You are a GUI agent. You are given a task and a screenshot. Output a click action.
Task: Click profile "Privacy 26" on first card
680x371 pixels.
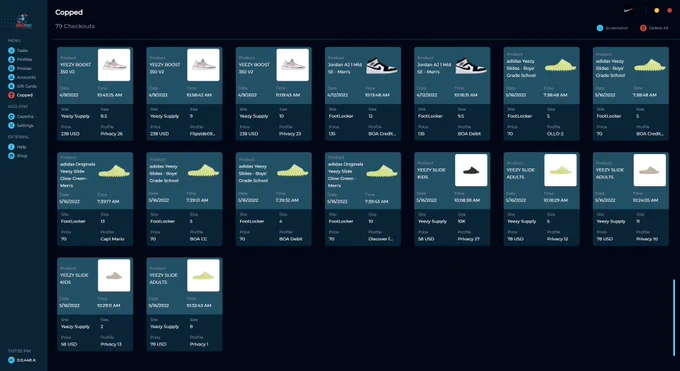[111, 134]
